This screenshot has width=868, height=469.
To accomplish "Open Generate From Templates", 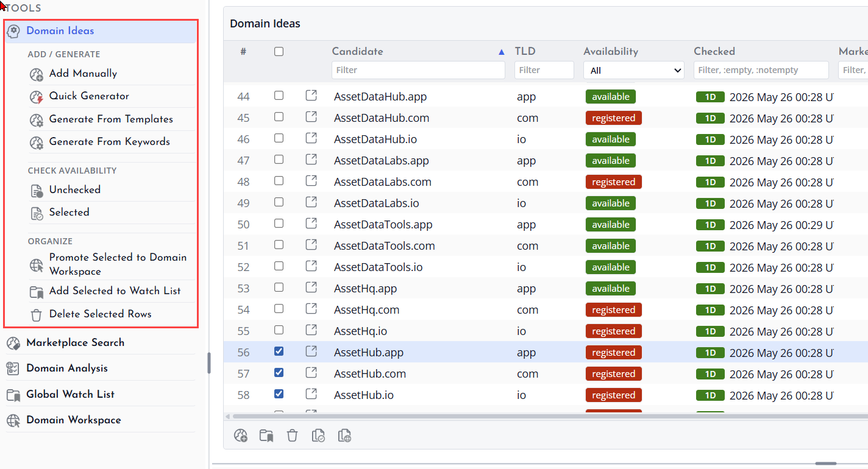I will click(111, 119).
